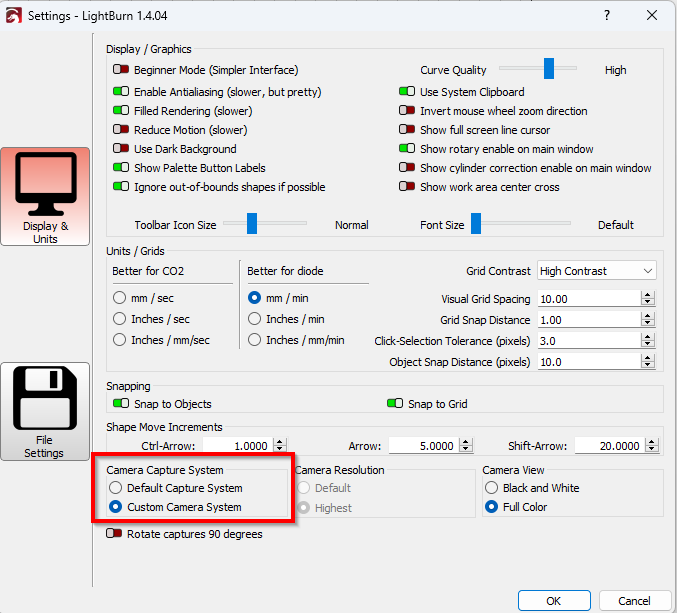This screenshot has height=613, width=677.
Task: Toggle Invert mouse wheel zoom direction
Action: pos(407,111)
